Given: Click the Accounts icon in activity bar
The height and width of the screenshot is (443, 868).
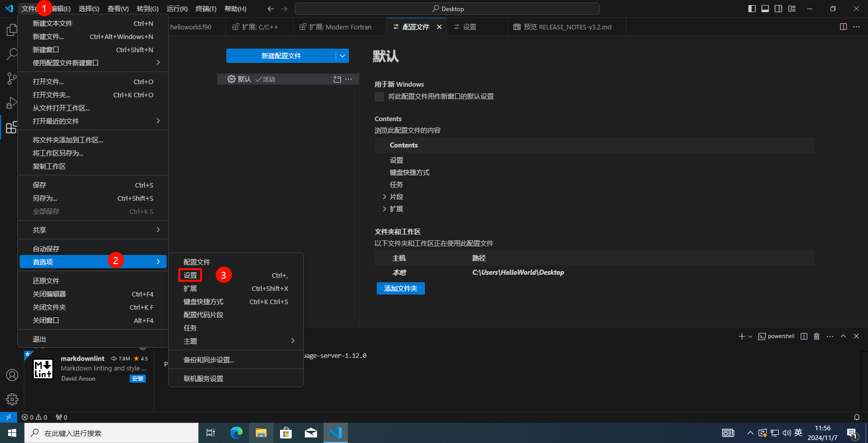Looking at the screenshot, I should 12,375.
